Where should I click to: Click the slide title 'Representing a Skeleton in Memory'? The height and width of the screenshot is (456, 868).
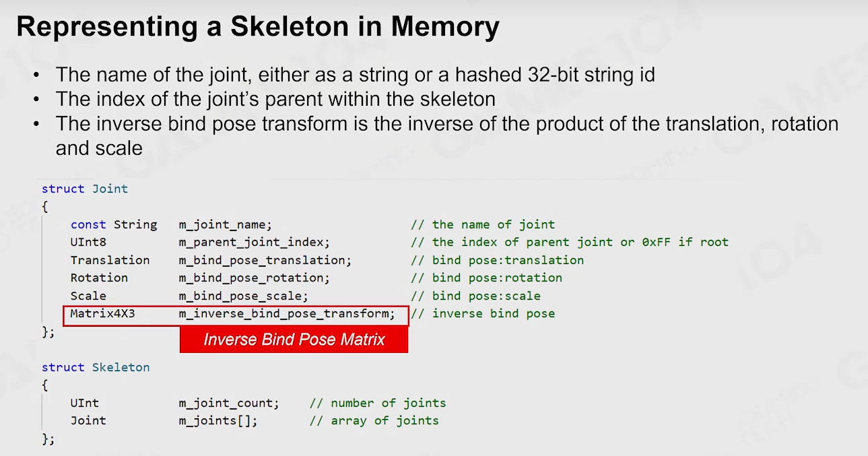pyautogui.click(x=258, y=27)
